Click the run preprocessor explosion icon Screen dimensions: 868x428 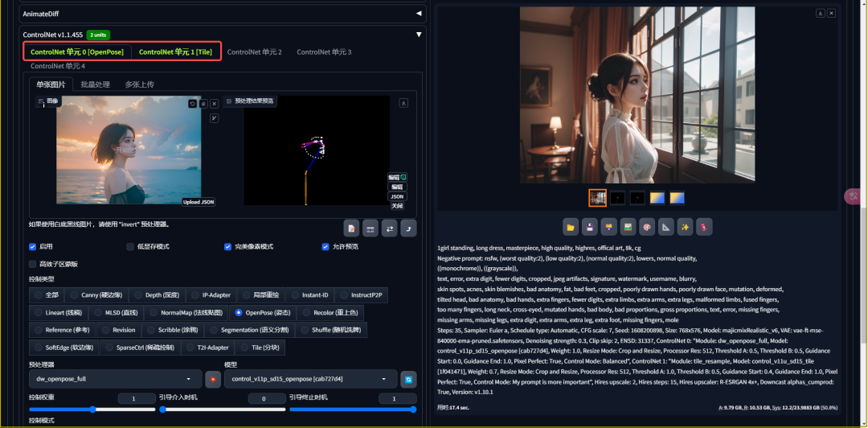[x=213, y=379]
